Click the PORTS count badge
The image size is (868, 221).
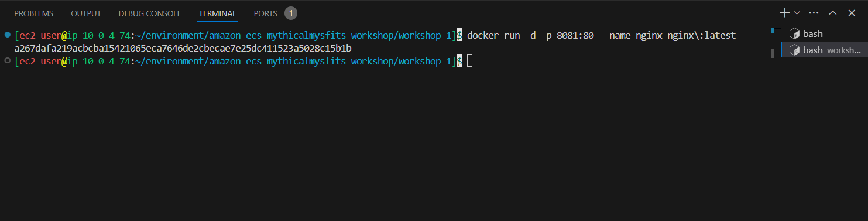point(291,13)
